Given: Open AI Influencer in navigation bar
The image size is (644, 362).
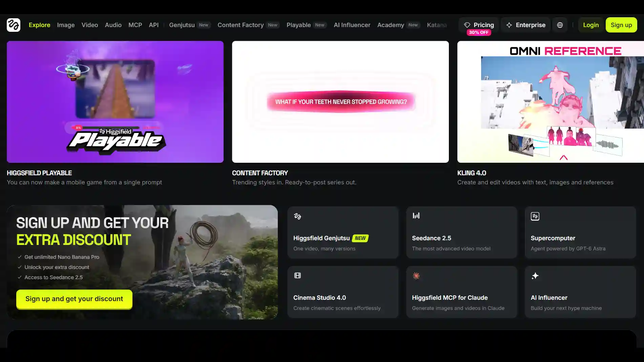Looking at the screenshot, I should (x=352, y=25).
